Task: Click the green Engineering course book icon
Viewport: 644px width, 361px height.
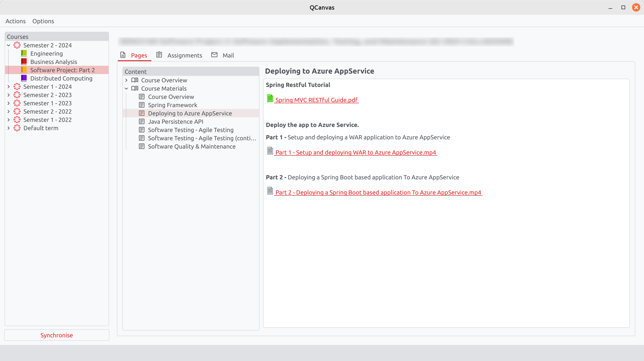Action: coord(24,53)
